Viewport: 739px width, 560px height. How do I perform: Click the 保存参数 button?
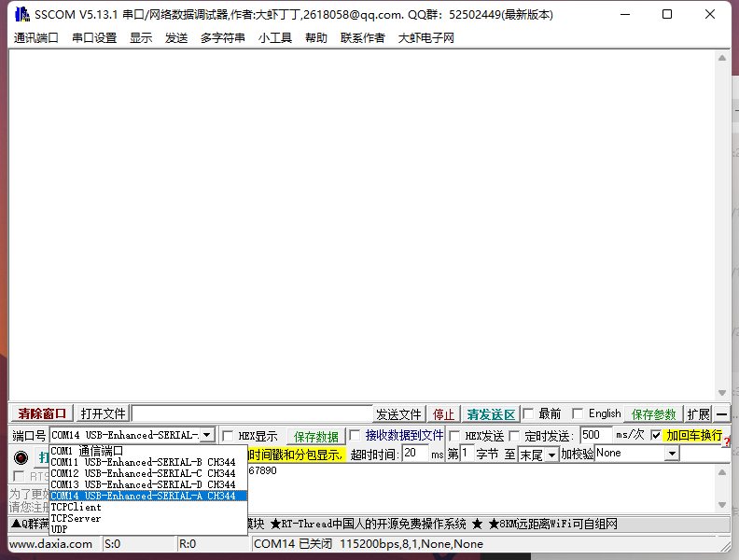coord(654,414)
